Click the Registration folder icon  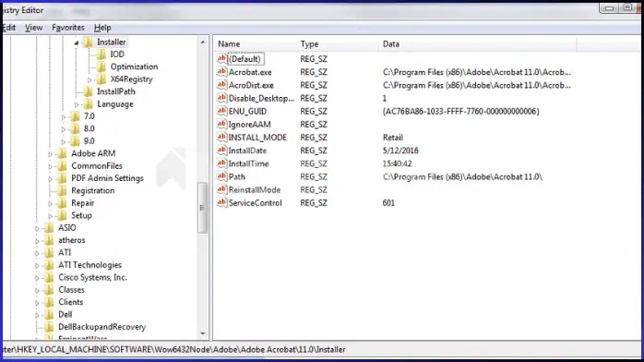62,190
